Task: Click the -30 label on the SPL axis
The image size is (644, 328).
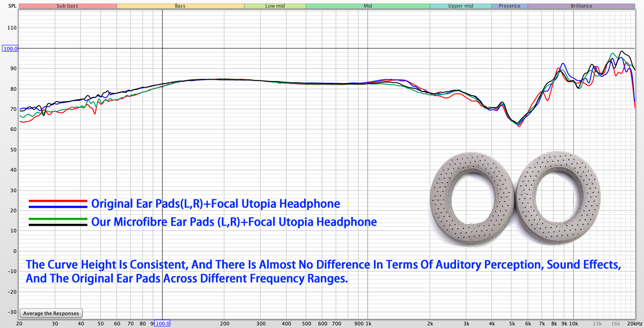Action: 12,312
